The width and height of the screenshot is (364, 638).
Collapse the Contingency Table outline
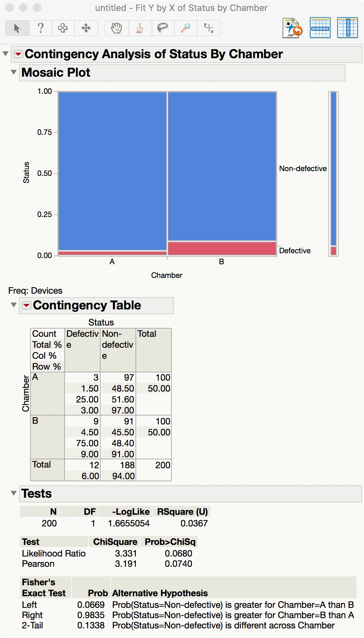[x=14, y=305]
